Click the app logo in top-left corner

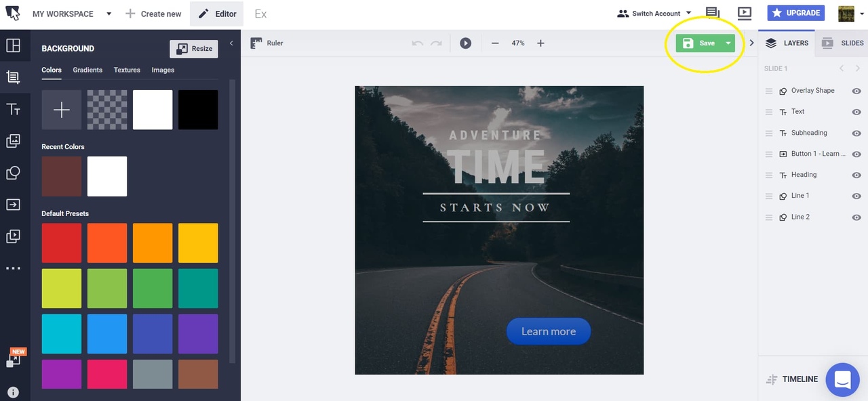tap(13, 13)
